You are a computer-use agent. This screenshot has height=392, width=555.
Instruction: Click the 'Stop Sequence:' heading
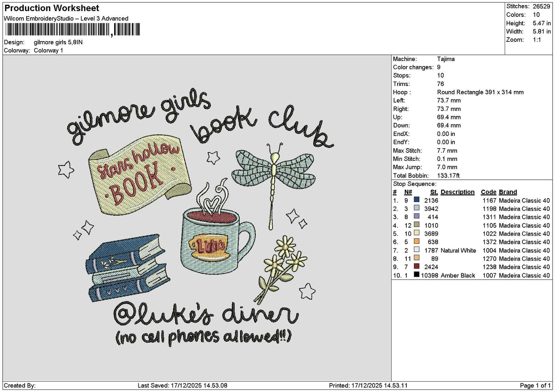point(415,184)
